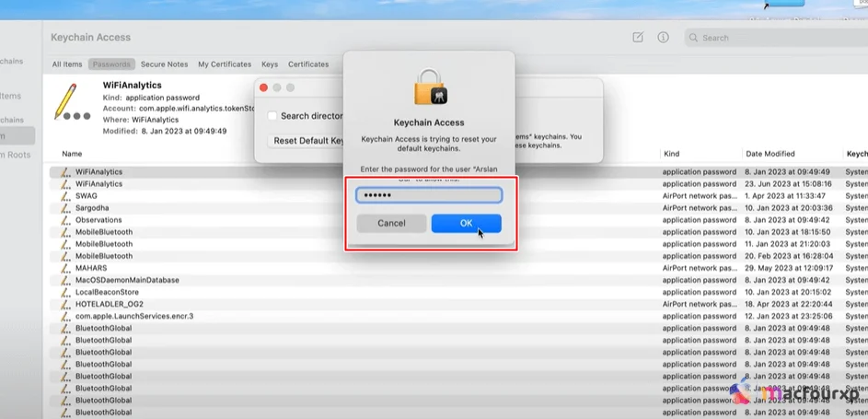Focus the password field in the dialog

(429, 195)
